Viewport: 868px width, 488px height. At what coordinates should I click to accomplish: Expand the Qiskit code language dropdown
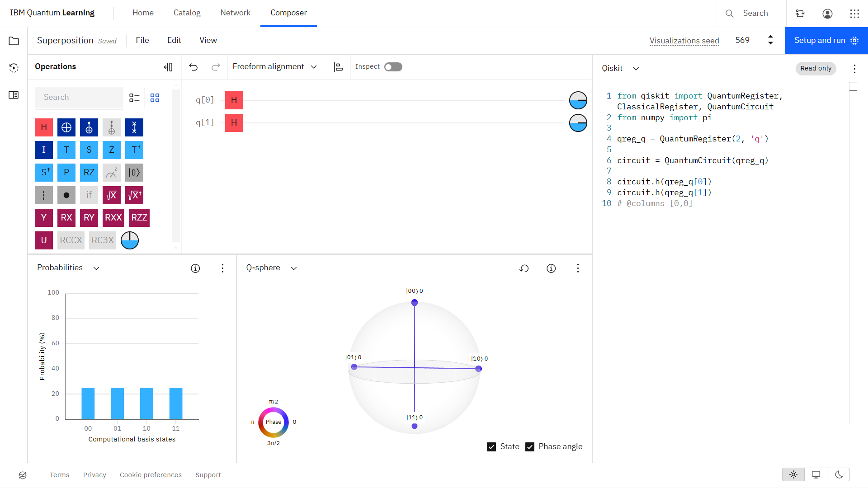pyautogui.click(x=620, y=68)
